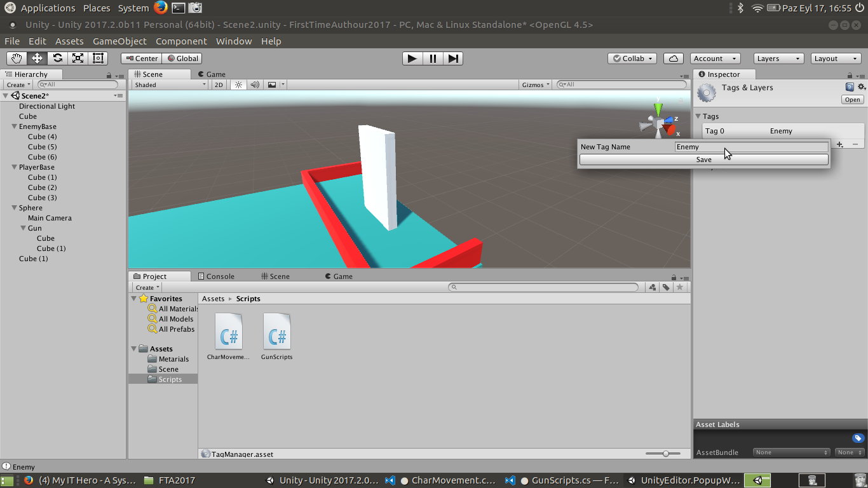Collapse the EnemyBase hierarchy item
868x488 pixels.
coord(15,126)
